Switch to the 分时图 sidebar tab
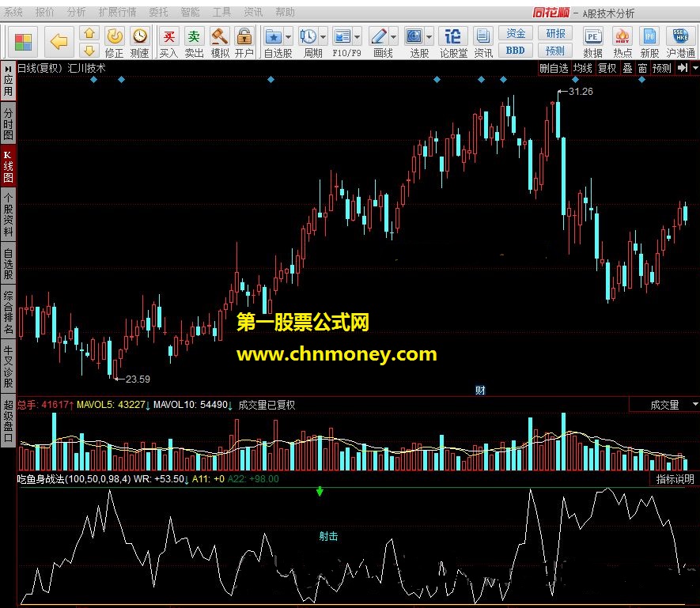This screenshot has width=700, height=608. [8, 123]
